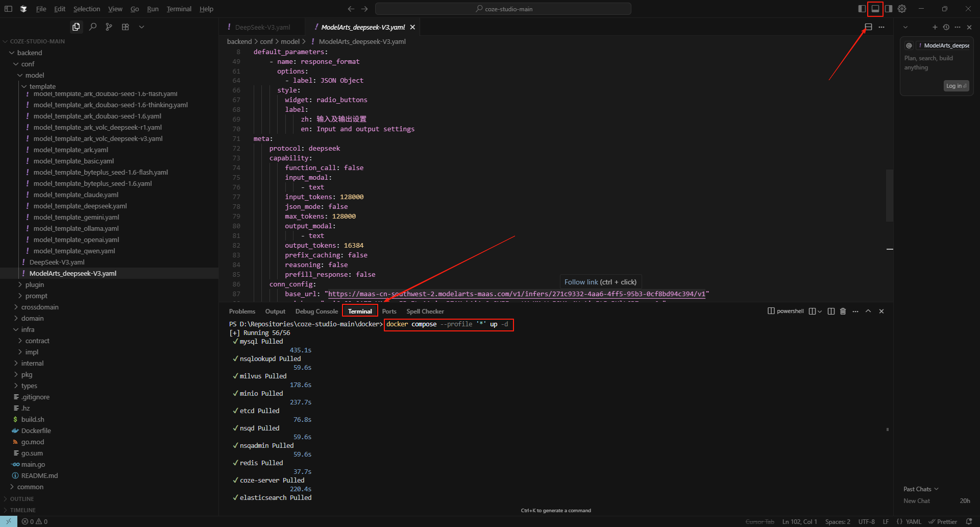Open model_template_gemini.yaml file
The height and width of the screenshot is (527, 980).
76,217
